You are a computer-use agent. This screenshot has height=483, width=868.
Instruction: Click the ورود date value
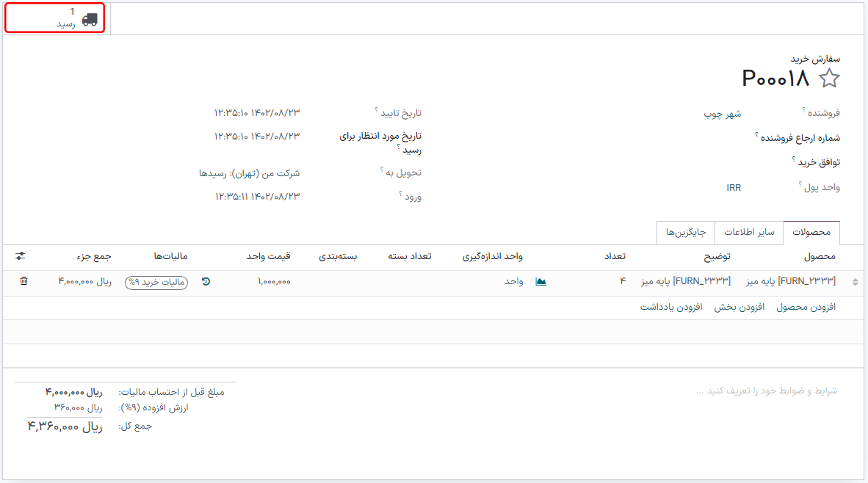point(257,197)
